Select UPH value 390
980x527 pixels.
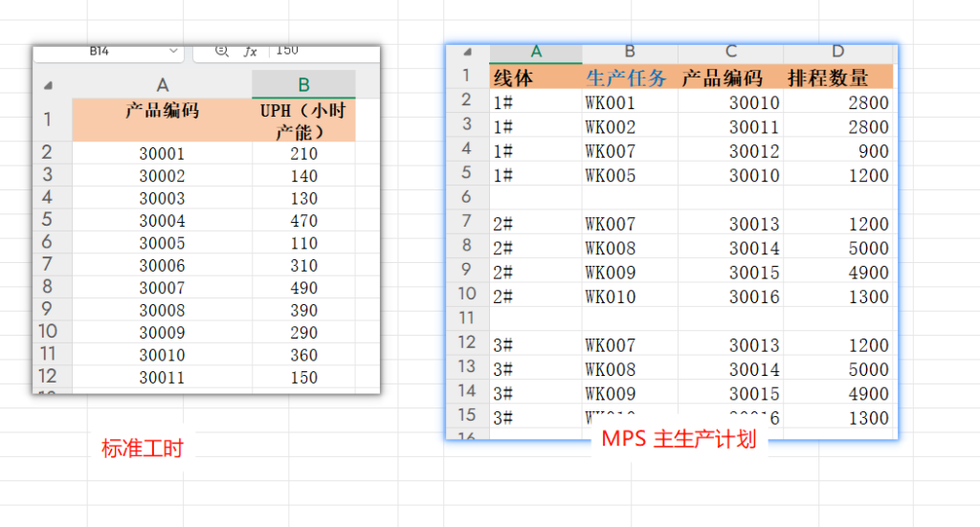pyautogui.click(x=303, y=310)
